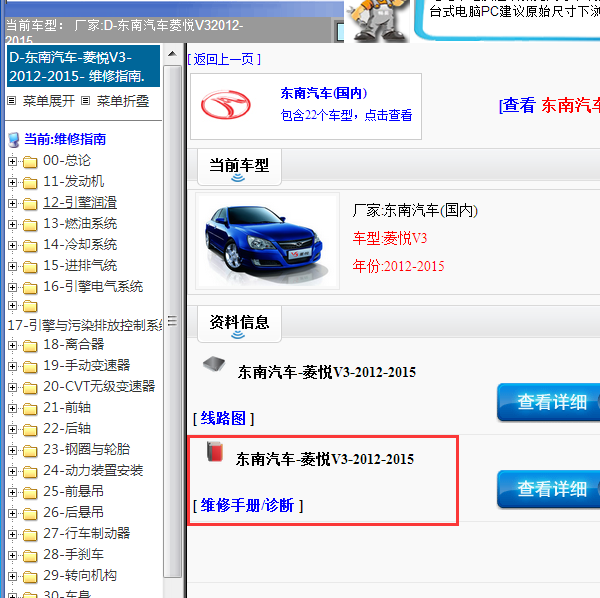Screen dimensions: 600x598
Task: Expand the 15-进排气统 tree node
Action: click(12, 266)
